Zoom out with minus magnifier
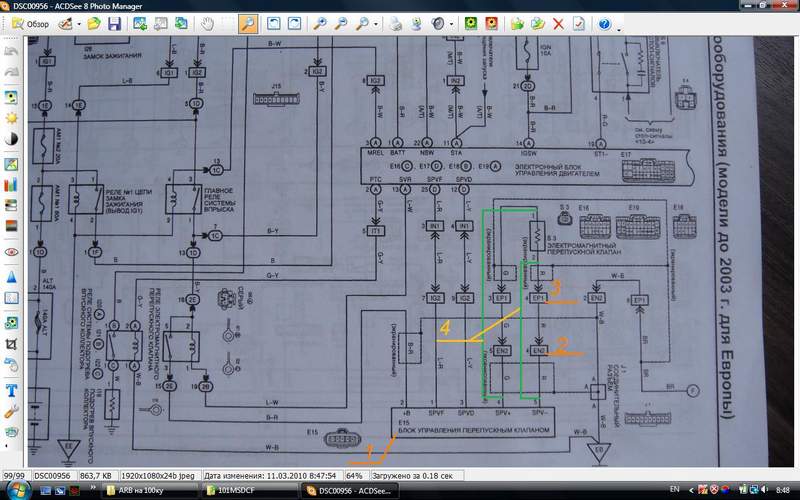The height and width of the screenshot is (500, 800). tap(341, 24)
